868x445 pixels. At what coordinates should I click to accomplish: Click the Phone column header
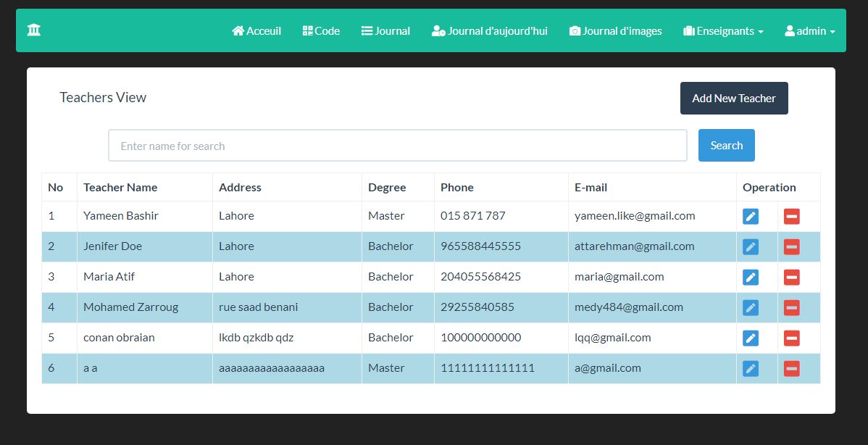pyautogui.click(x=456, y=188)
